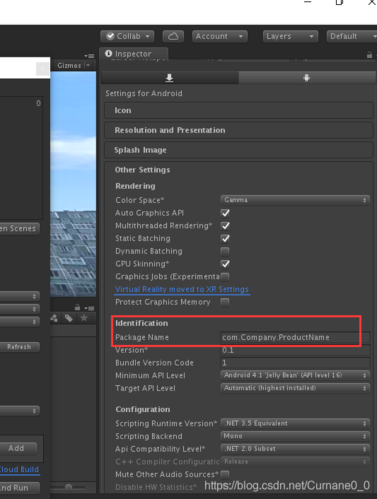The width and height of the screenshot is (377, 499).
Task: Open the Cloud Build link
Action: pyautogui.click(x=19, y=469)
